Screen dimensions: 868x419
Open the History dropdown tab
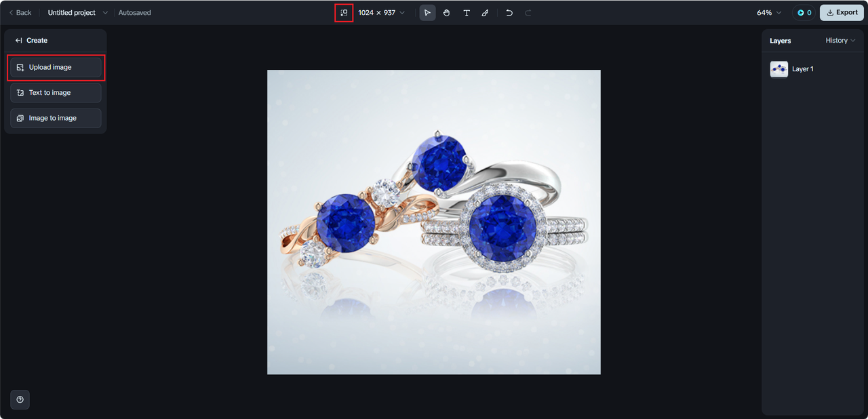pyautogui.click(x=840, y=41)
